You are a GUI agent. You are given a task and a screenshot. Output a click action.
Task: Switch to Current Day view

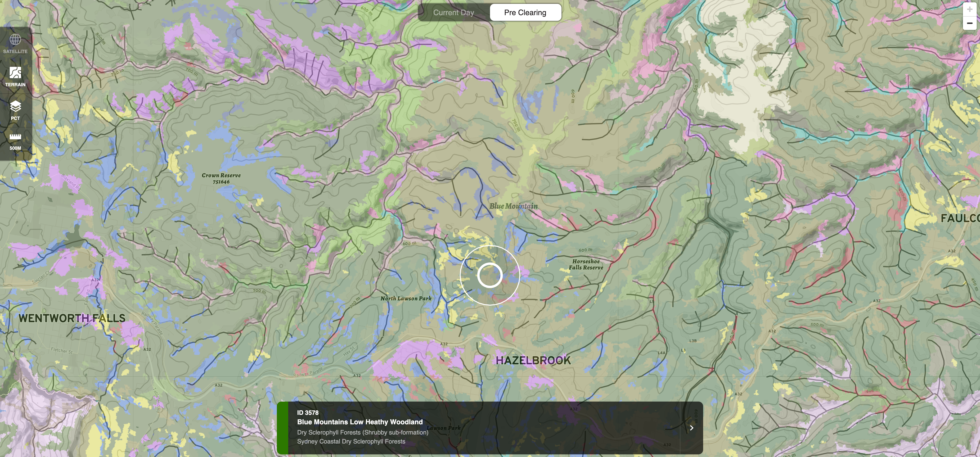pyautogui.click(x=454, y=13)
